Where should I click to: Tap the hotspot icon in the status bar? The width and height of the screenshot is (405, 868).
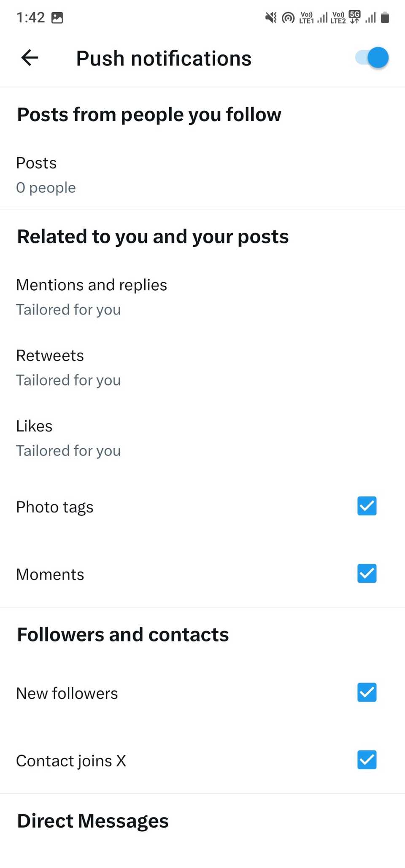289,17
